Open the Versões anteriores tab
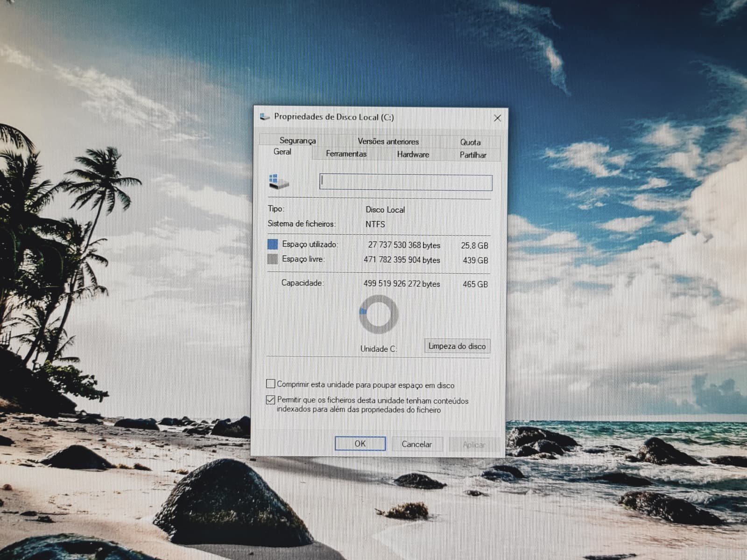This screenshot has width=747, height=560. pyautogui.click(x=388, y=141)
